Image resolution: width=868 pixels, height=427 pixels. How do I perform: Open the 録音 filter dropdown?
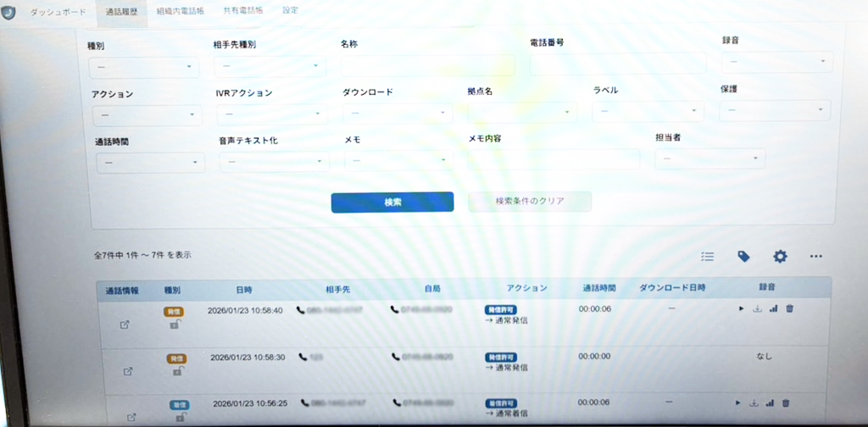coord(776,62)
